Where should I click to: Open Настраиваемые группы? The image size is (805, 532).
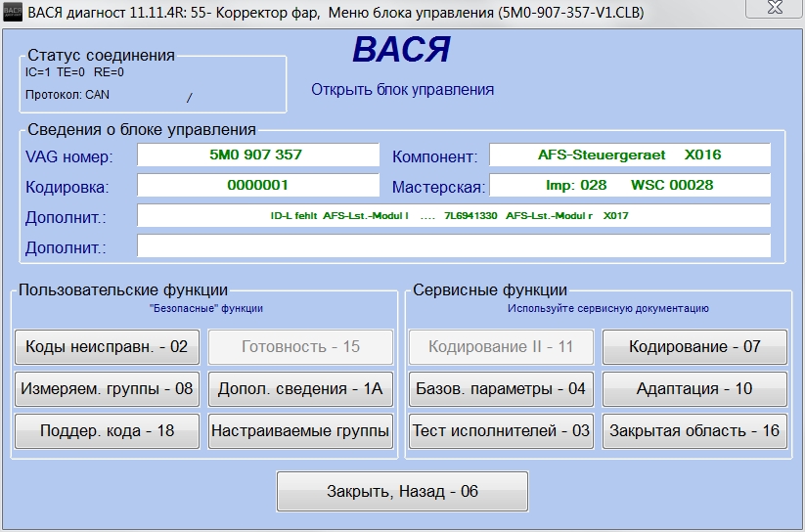[x=300, y=431]
